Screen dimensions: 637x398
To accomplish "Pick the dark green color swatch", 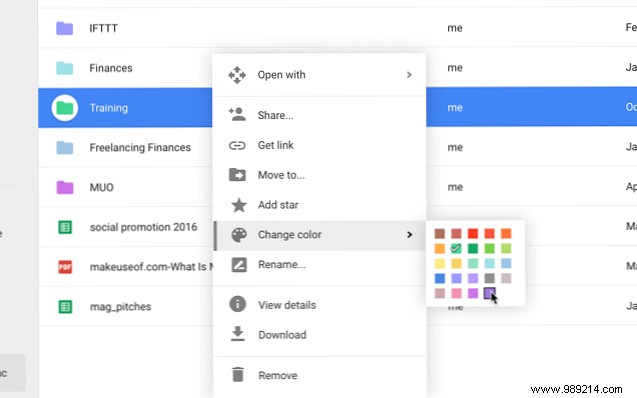I will pyautogui.click(x=473, y=249).
